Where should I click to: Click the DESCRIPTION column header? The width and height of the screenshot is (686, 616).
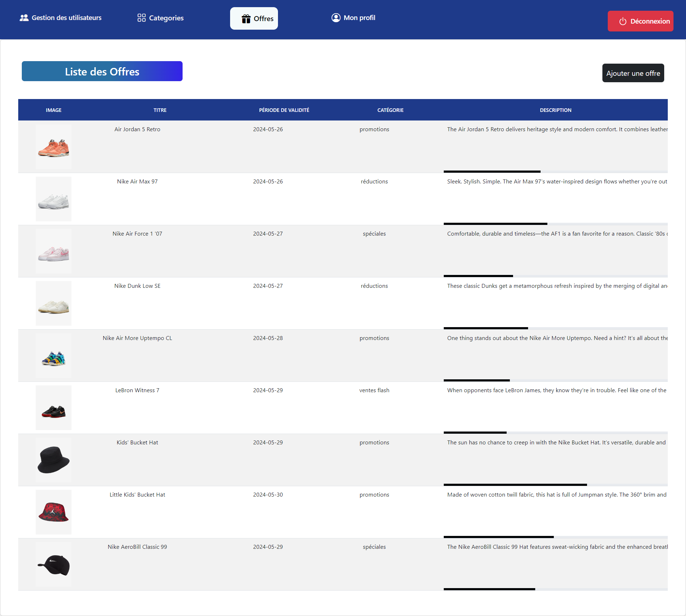point(556,110)
